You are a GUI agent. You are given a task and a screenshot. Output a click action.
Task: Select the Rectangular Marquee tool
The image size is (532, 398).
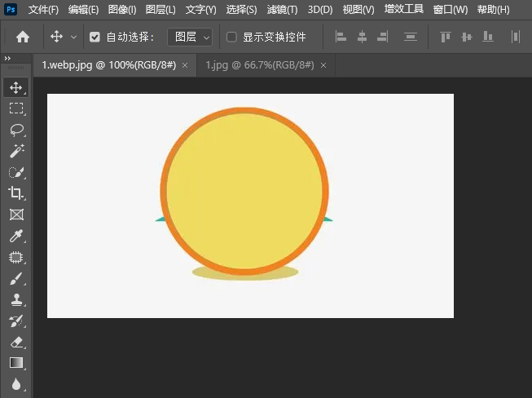pos(16,108)
